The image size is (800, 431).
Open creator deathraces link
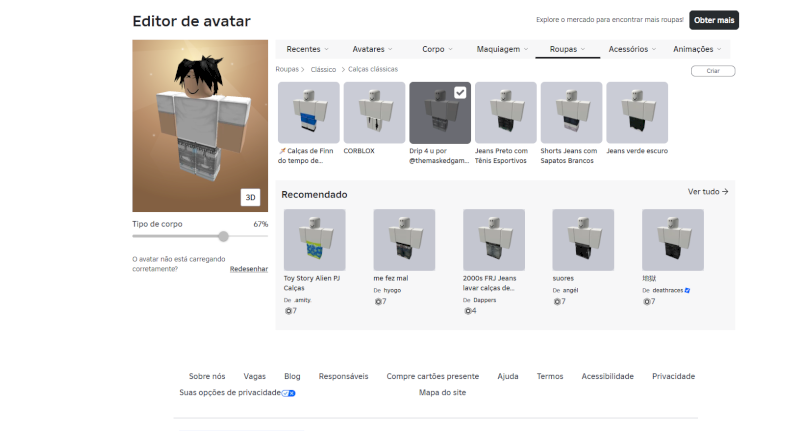[667, 290]
